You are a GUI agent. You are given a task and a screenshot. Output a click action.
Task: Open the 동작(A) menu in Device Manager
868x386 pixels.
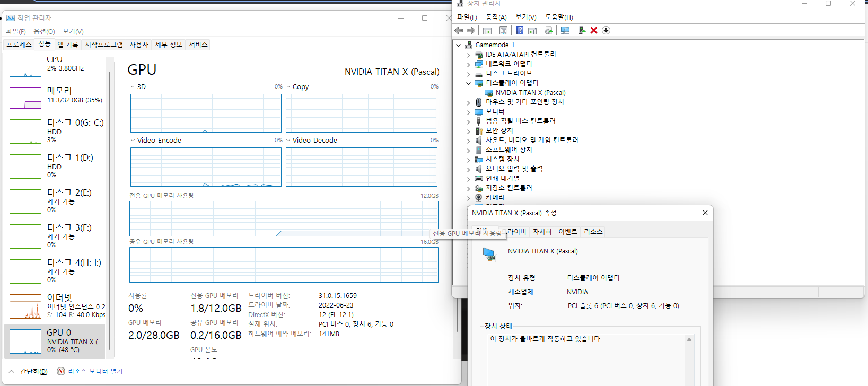[496, 17]
